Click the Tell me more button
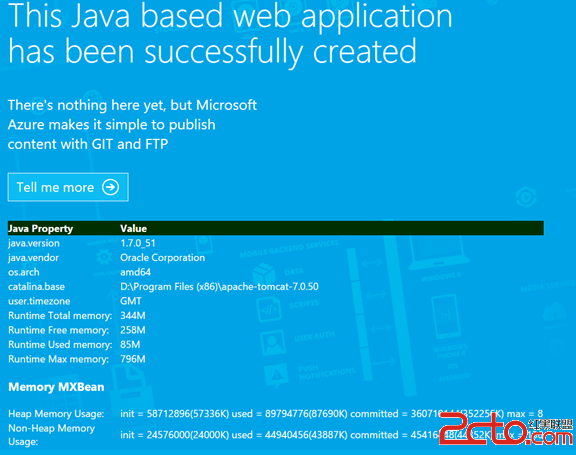 coord(68,187)
